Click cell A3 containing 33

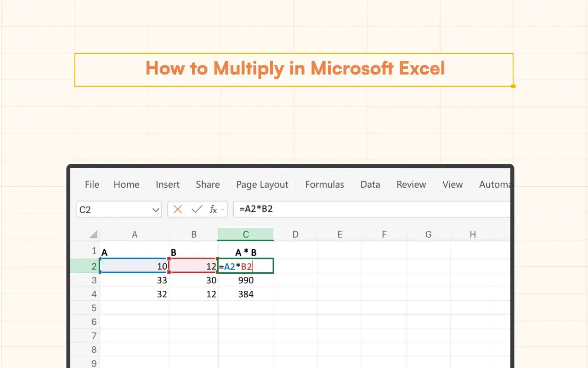[135, 280]
